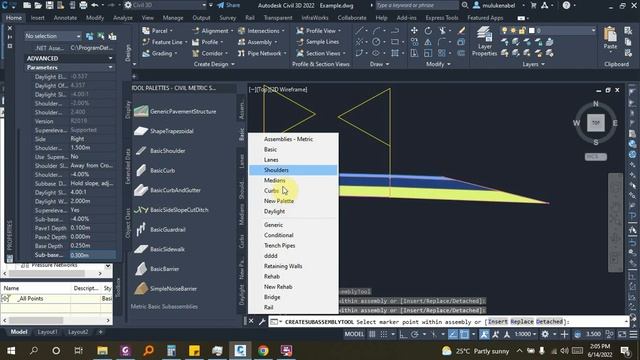The image size is (640, 360).
Task: Select BasicGuardrail subassembly
Action: (160, 229)
